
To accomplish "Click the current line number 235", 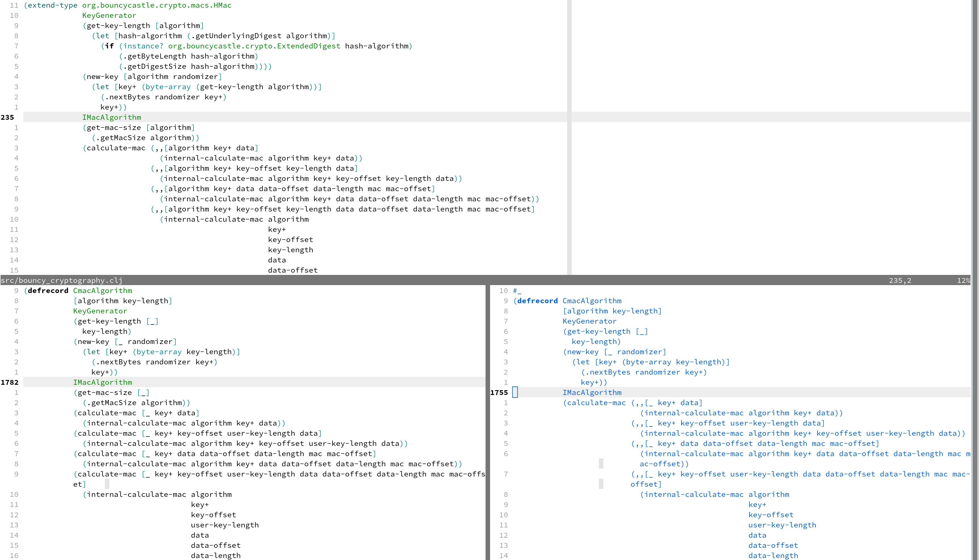I will (x=7, y=117).
